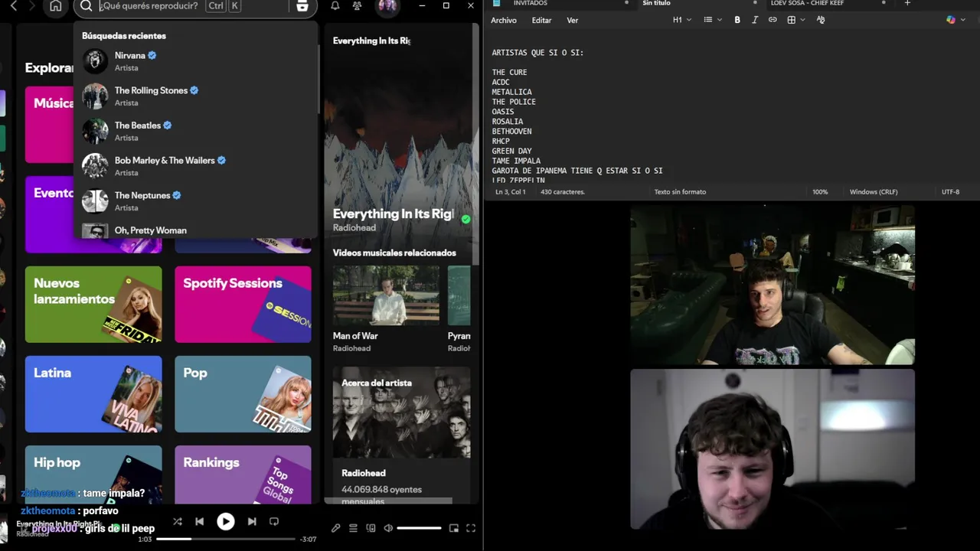Open the Rankings category card

tap(243, 474)
